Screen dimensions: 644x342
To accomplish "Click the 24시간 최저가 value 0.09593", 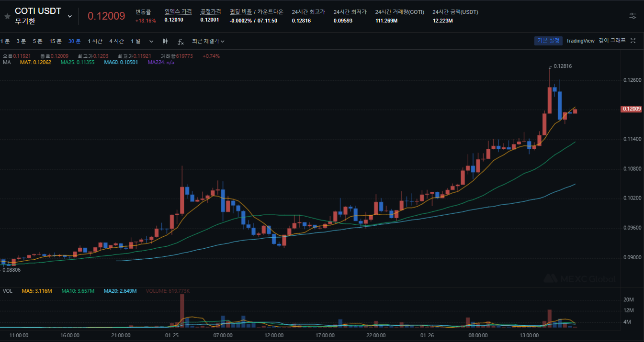I will point(343,20).
